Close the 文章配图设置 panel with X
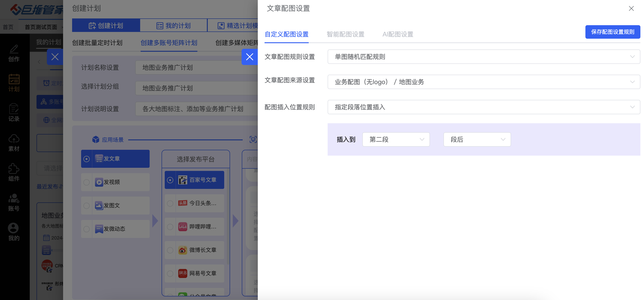Screen dimensions: 644x300 (x=631, y=9)
